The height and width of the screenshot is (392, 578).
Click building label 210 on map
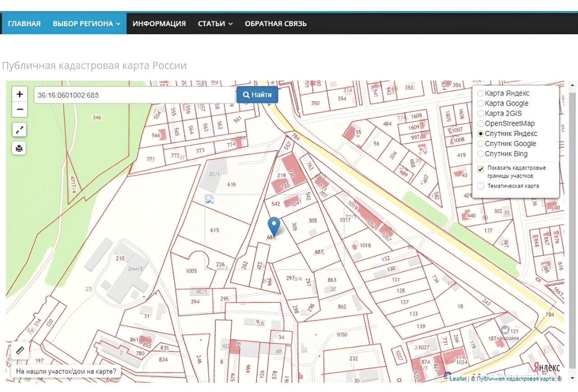[x=120, y=258]
